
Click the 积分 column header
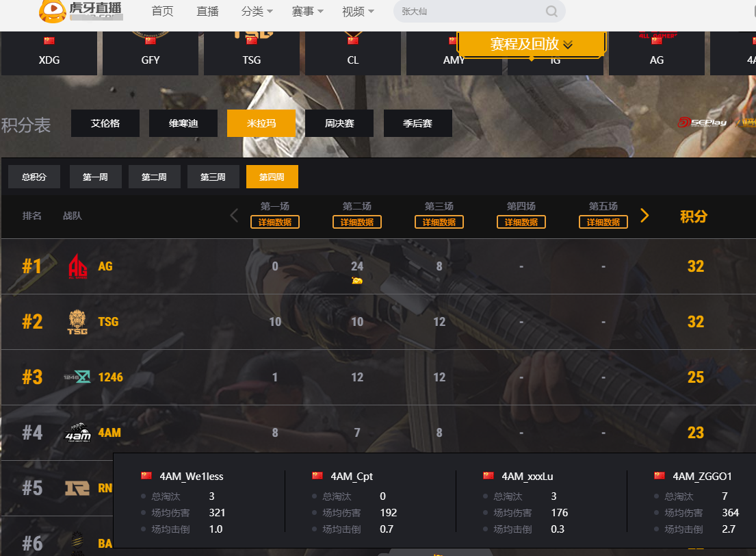[x=693, y=216]
